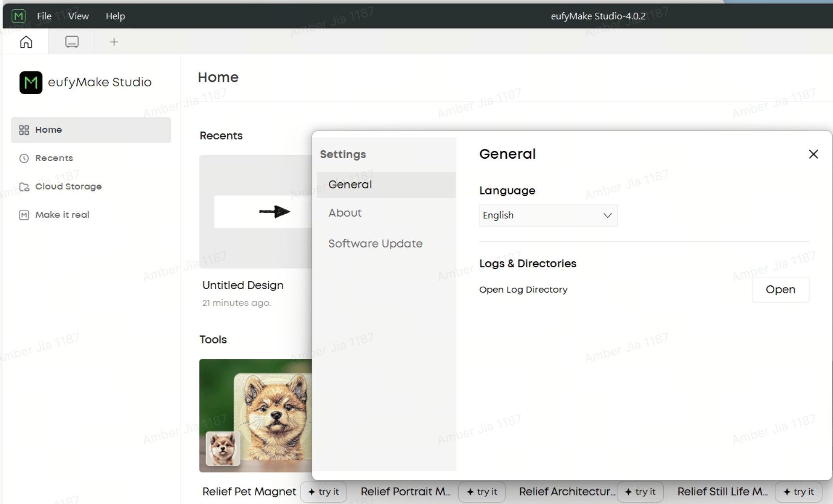Open the Relief Pet Magnet dog thumbnail
The width and height of the screenshot is (833, 504).
tap(256, 415)
